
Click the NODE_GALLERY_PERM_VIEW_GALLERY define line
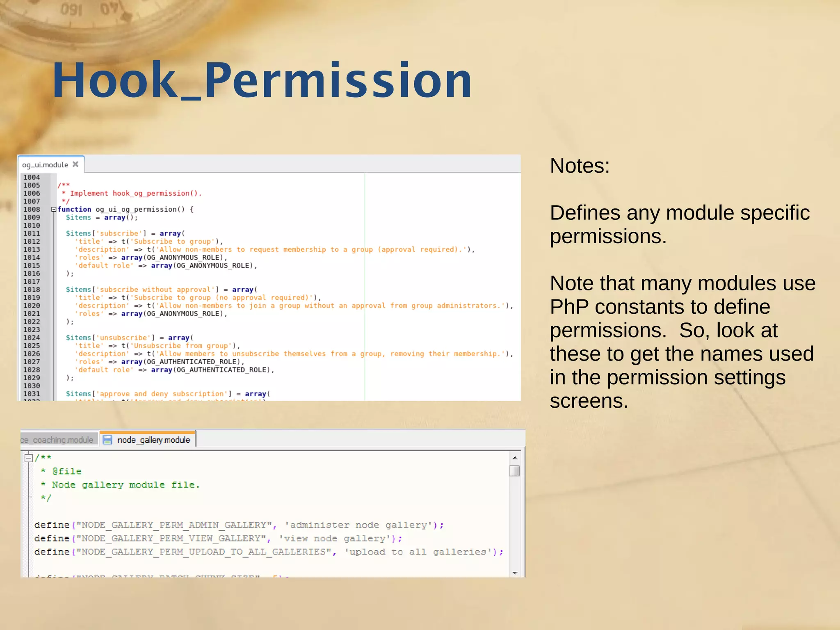point(218,539)
